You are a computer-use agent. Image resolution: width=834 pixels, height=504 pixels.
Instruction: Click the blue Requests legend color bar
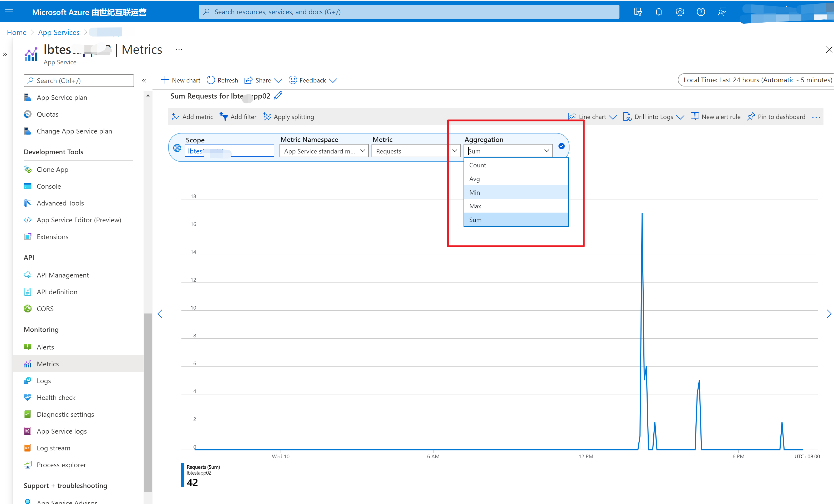(183, 475)
